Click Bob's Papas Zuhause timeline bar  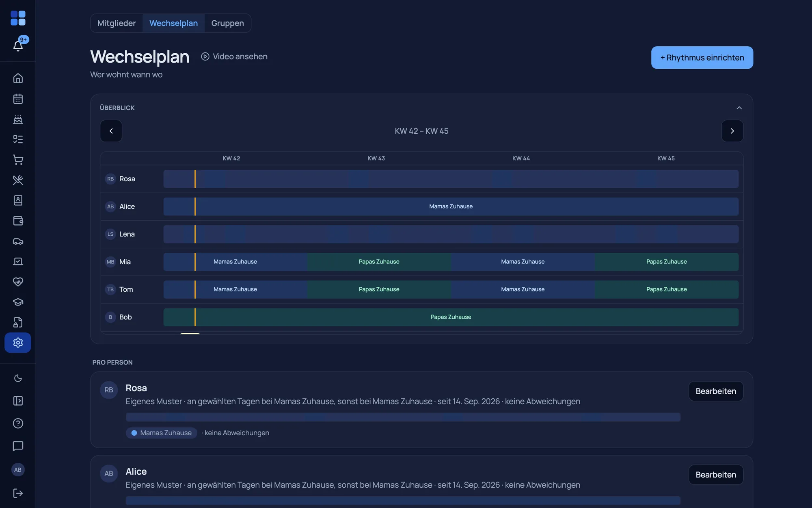point(451,317)
